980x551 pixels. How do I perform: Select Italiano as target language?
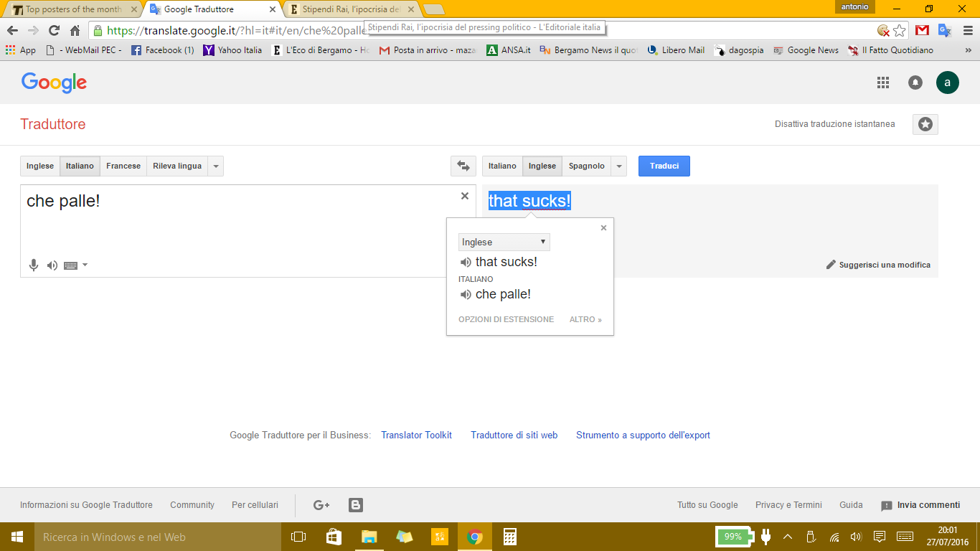[x=502, y=166]
